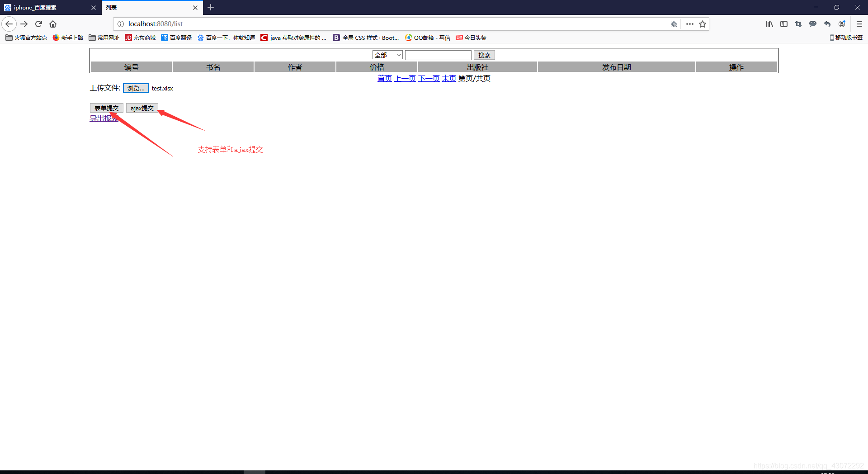868x474 pixels.
Task: Open the 今日头条 bookmark
Action: 471,38
